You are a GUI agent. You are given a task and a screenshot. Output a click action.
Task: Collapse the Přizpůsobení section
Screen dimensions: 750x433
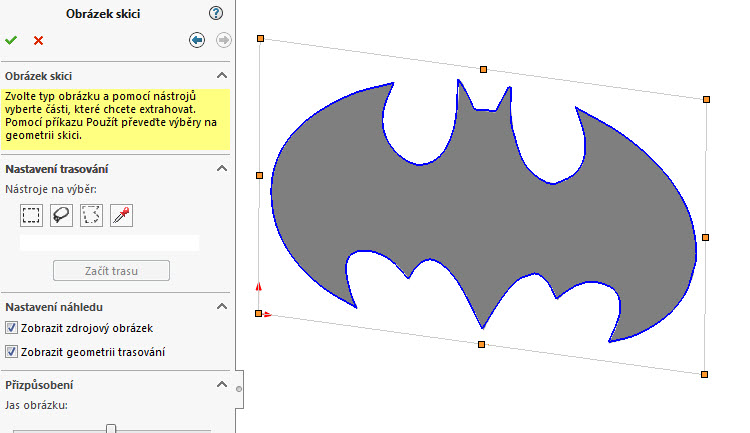click(221, 384)
